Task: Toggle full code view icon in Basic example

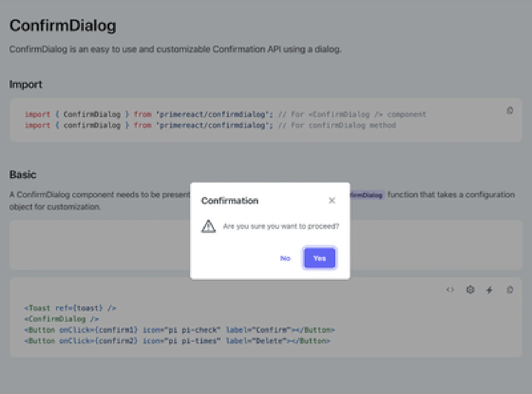Action: tap(450, 290)
